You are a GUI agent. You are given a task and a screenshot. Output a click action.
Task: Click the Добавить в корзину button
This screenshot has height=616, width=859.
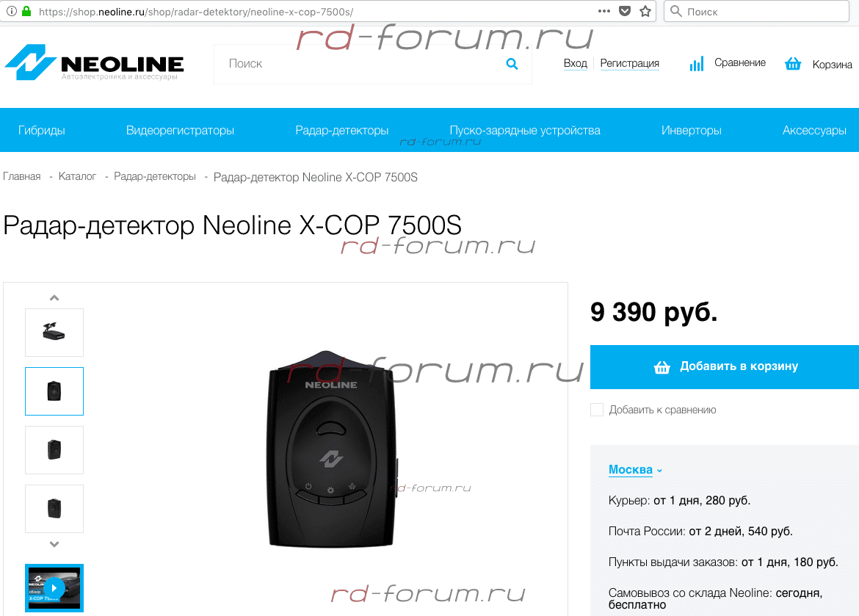pyautogui.click(x=724, y=366)
